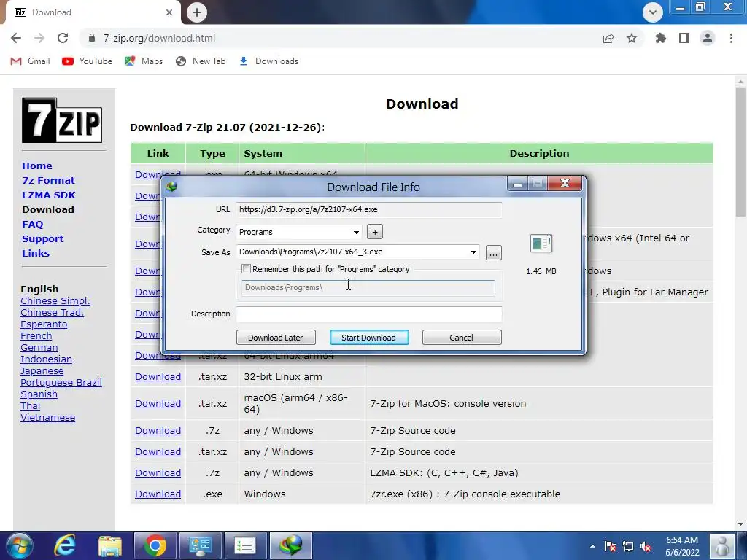Download the 7zr.exe console executable
Viewport: 747px width, 560px height.
coord(158,494)
